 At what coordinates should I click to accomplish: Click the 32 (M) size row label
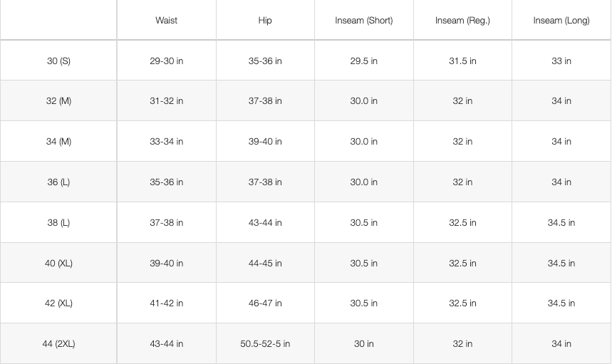point(58,101)
